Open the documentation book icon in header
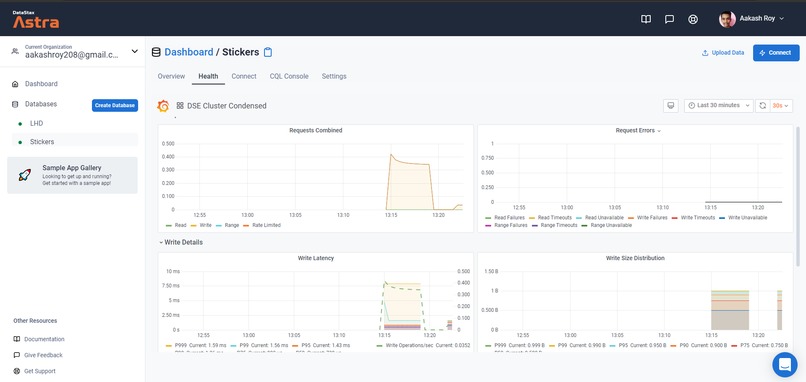Viewport: 806px width, 382px height. (x=646, y=19)
